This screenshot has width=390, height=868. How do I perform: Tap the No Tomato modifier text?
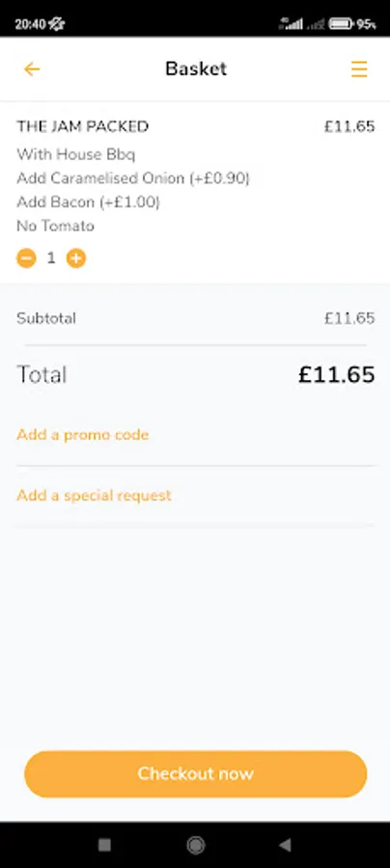(x=55, y=226)
